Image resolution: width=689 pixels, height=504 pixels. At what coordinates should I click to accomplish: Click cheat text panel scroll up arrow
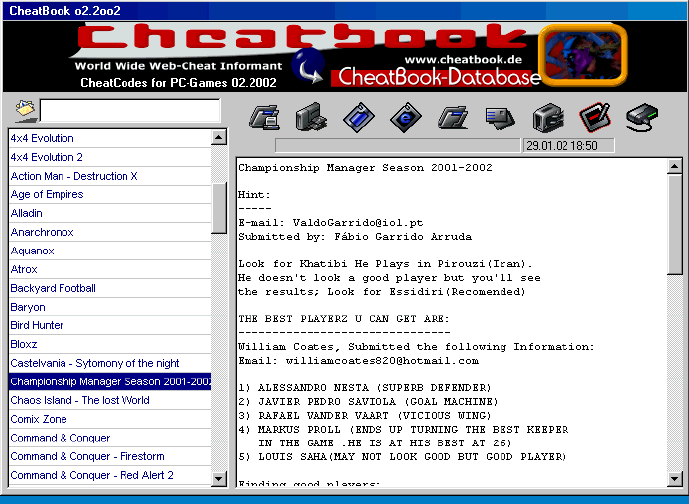[x=674, y=167]
